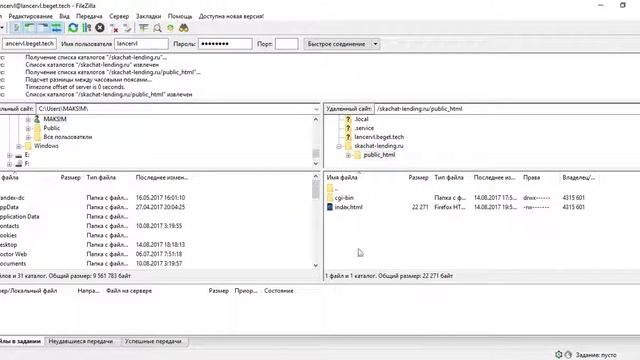640x360 pixels.
Task: Expand the Public folder in local tree
Action: click(28, 128)
